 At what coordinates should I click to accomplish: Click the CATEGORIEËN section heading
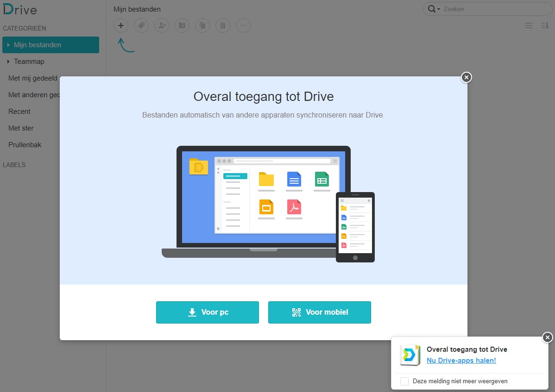click(x=25, y=28)
